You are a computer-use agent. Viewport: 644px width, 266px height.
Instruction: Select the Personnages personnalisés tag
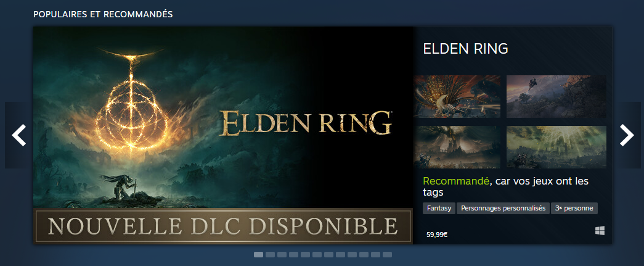coord(503,209)
